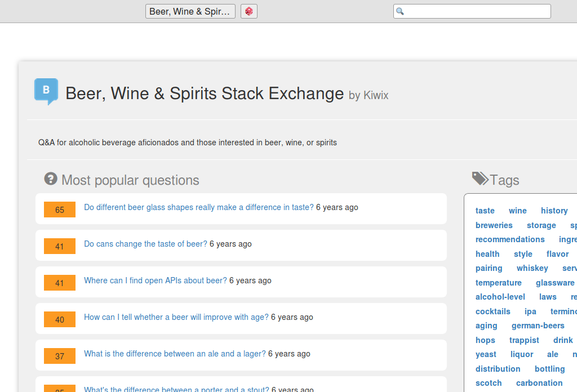Screen dimensions: 577x392
Task: Select the 'drink' tag
Action: point(563,340)
